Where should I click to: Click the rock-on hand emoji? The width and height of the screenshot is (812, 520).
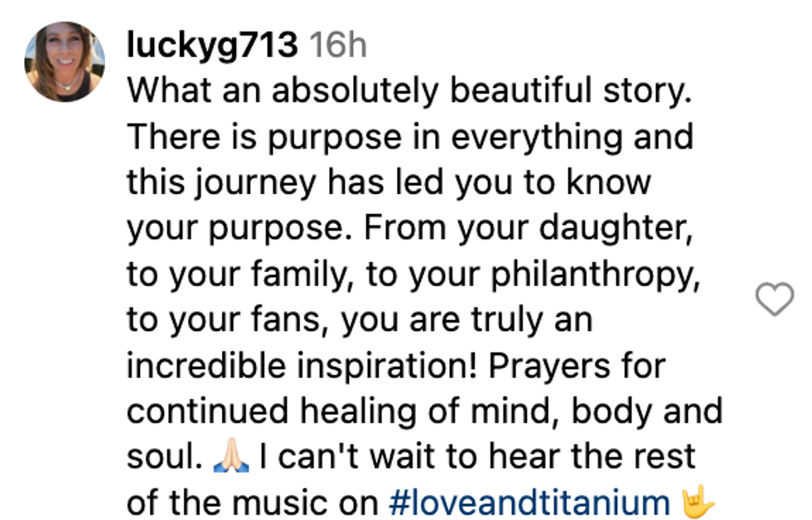click(698, 503)
